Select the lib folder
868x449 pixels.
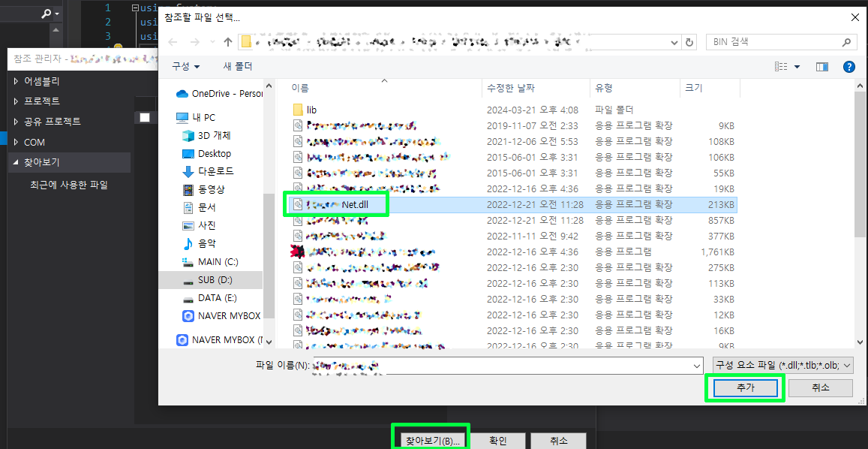tap(512, 110)
